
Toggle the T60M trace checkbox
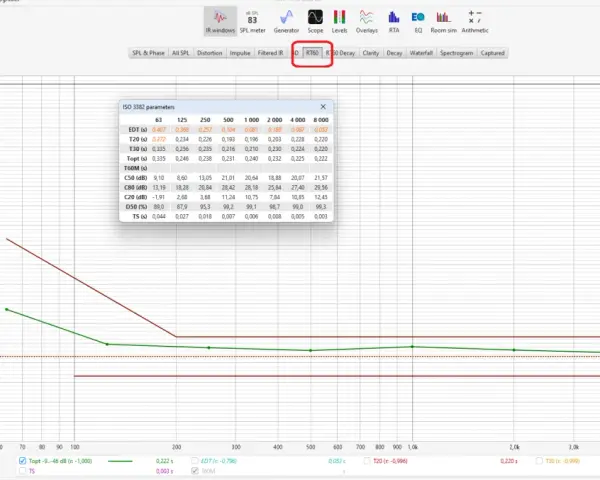195,471
